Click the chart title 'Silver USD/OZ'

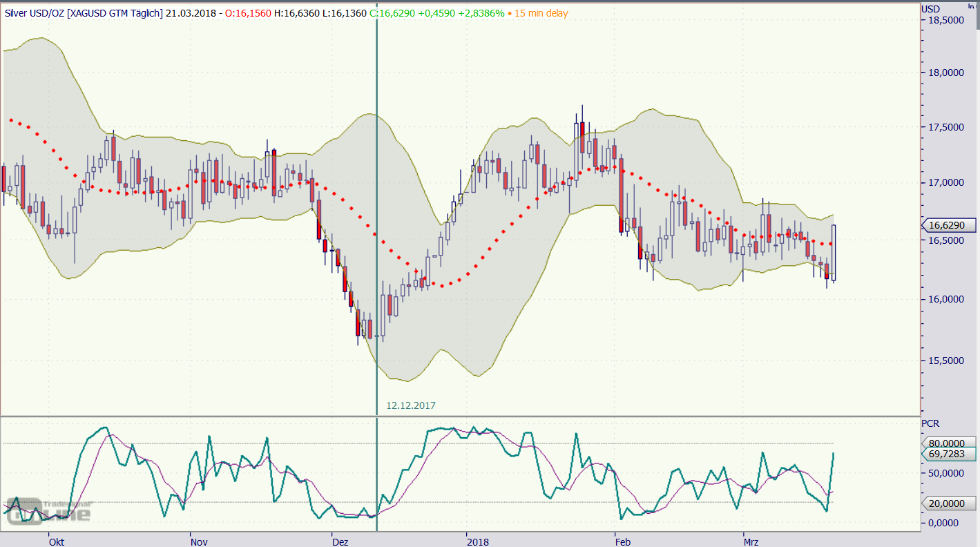[x=34, y=13]
